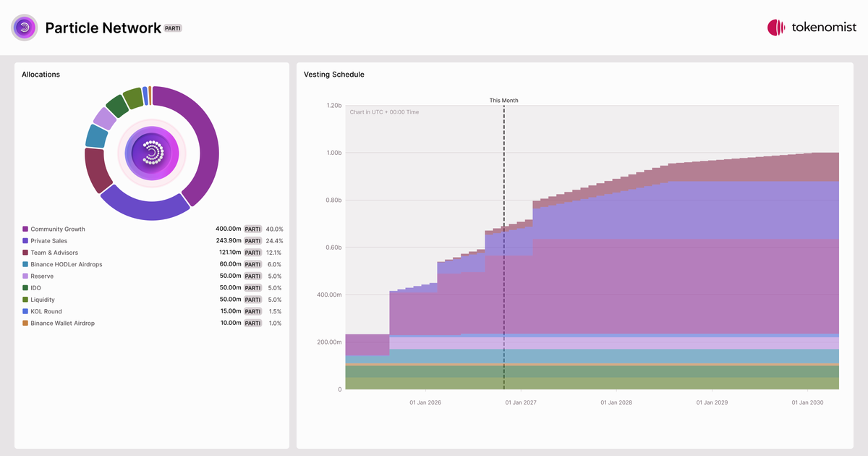Viewport: 868px width, 456px height.
Task: Click the Binance Wallet Airdrop label
Action: click(x=62, y=323)
